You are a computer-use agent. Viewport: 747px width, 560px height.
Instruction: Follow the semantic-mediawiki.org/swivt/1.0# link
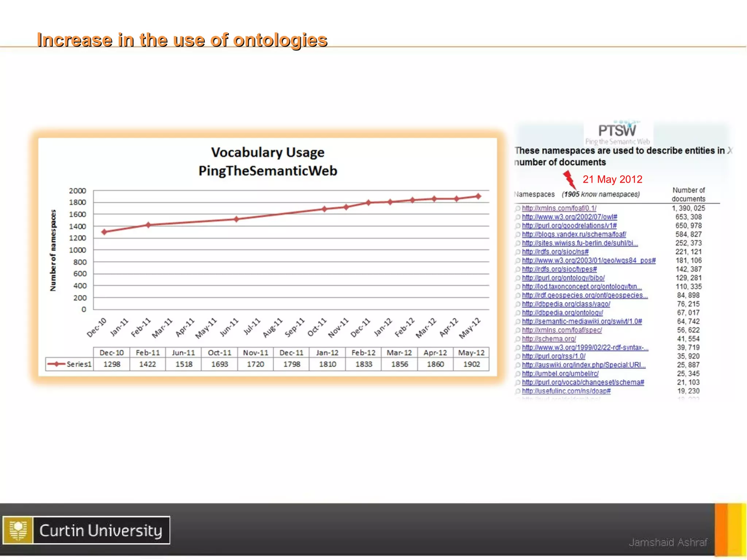coord(582,322)
